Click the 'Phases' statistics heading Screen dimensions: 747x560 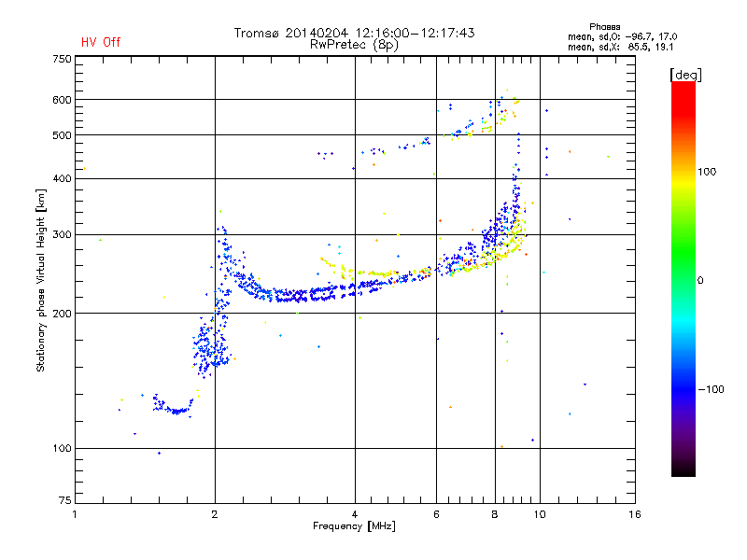coord(604,27)
